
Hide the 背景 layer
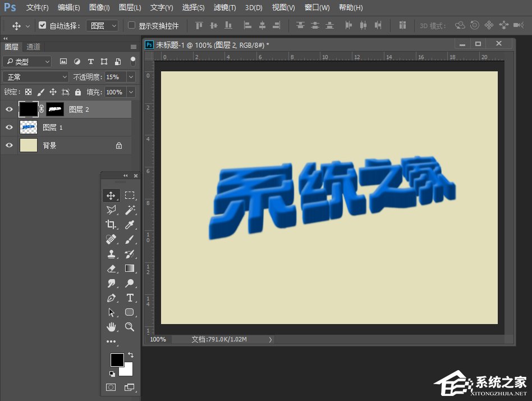click(9, 145)
